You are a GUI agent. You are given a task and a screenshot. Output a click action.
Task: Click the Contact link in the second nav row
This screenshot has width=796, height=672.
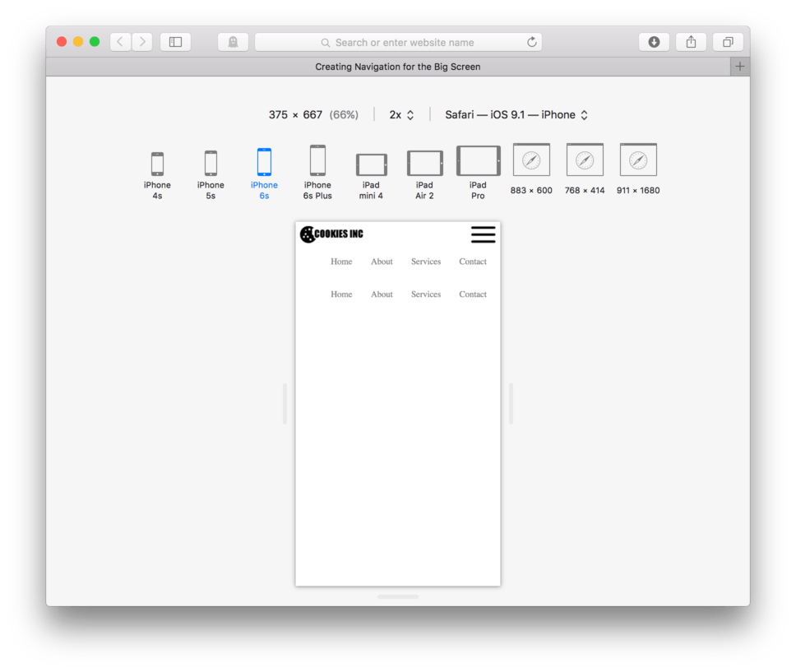473,294
